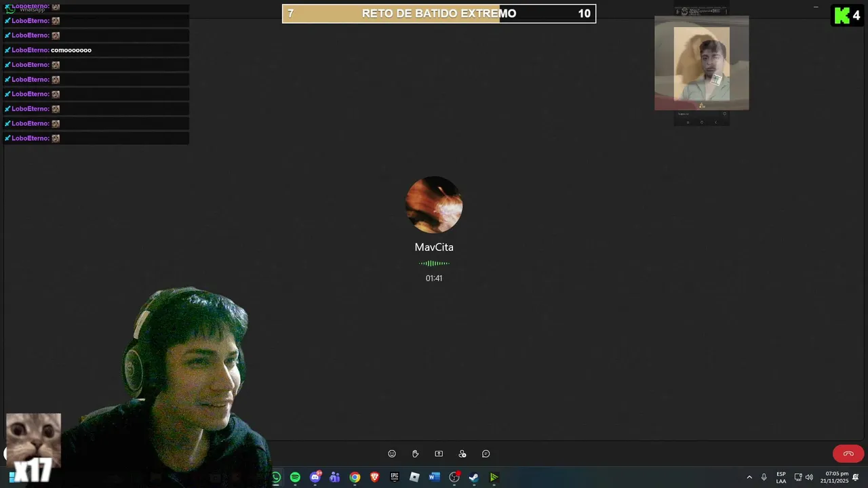This screenshot has height=488, width=868.
Task: Open the call chat message icon
Action: (x=486, y=454)
